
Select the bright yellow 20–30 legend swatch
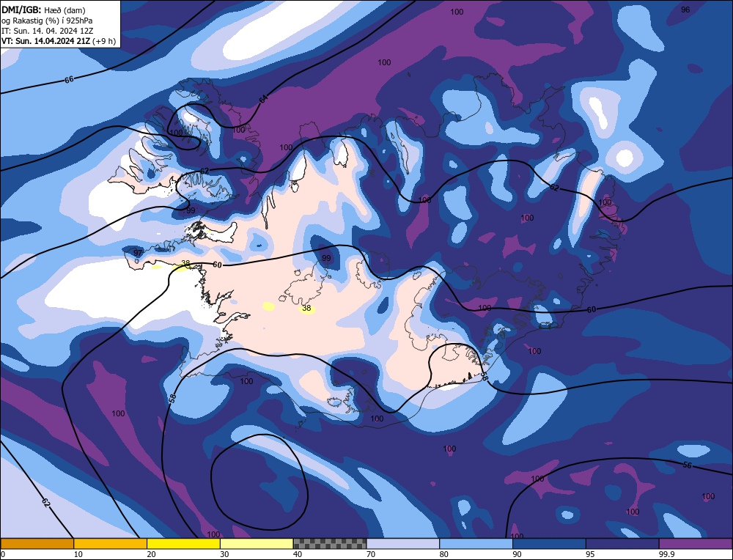tap(183, 543)
